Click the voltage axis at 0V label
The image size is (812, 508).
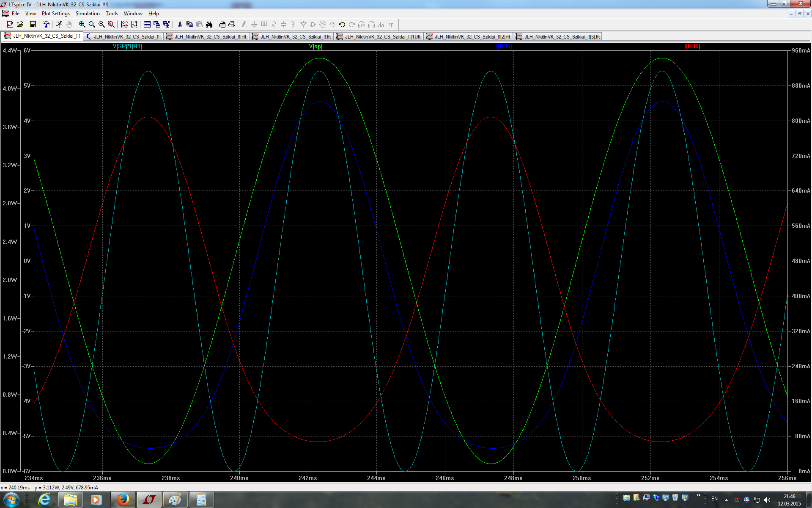pyautogui.click(x=27, y=261)
